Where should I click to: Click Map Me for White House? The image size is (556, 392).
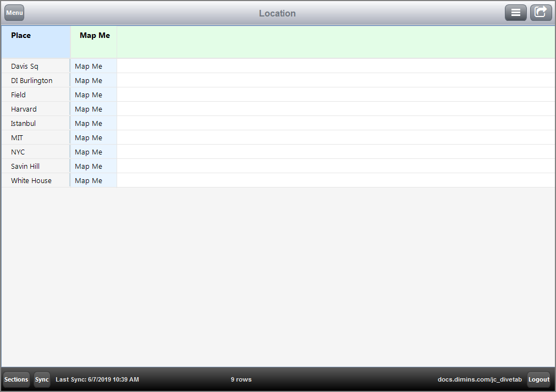[89, 181]
